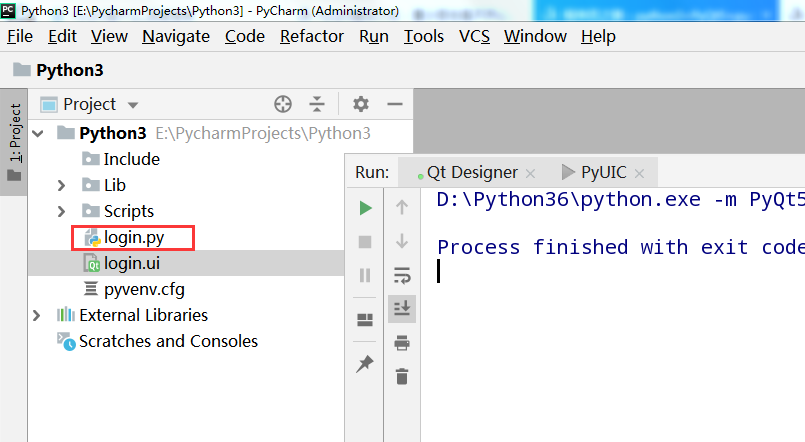Click the Python3 breadcrumb in navigation bar

click(x=58, y=70)
